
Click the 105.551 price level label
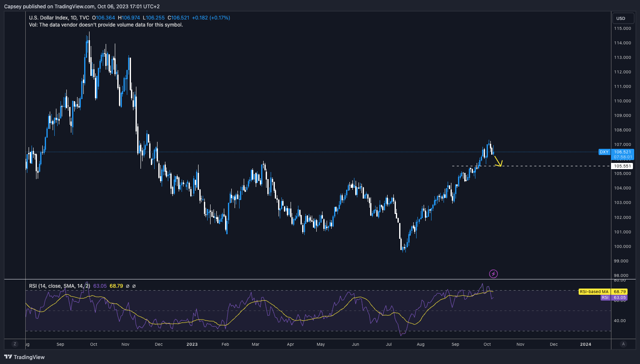click(x=622, y=166)
